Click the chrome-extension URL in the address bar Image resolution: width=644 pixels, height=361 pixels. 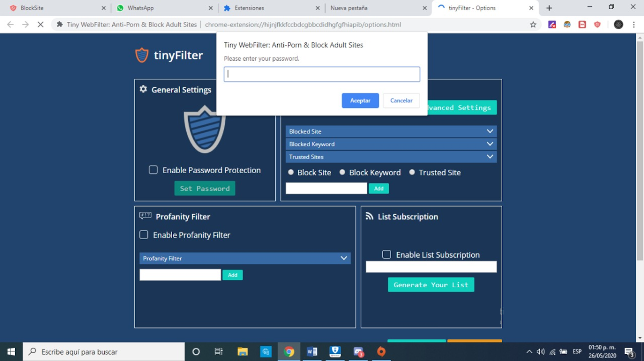pyautogui.click(x=303, y=25)
